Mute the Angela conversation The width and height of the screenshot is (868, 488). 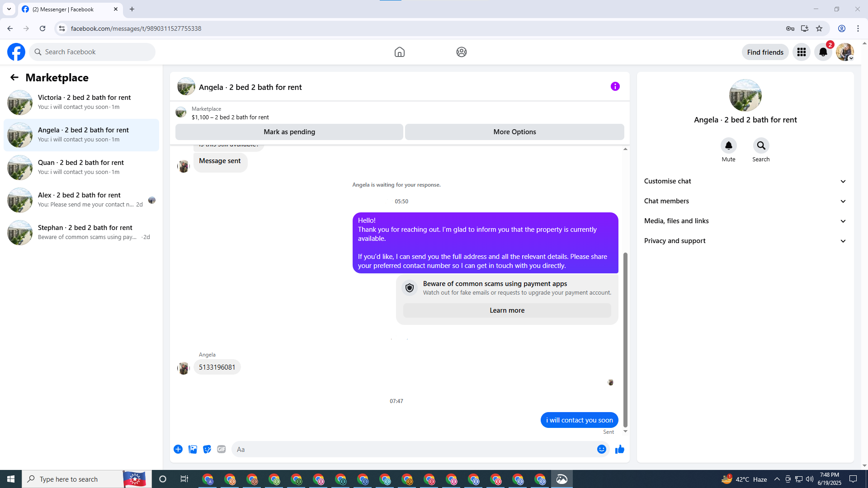[x=729, y=145]
